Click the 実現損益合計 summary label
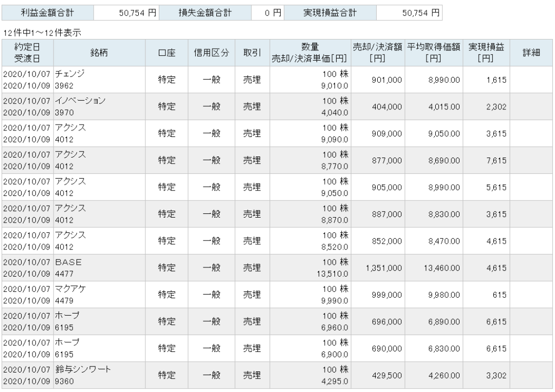This screenshot has height=392, width=555. click(x=330, y=12)
